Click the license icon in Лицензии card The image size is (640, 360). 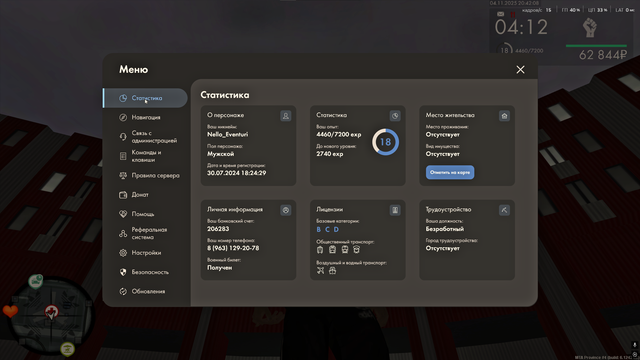[x=395, y=210]
